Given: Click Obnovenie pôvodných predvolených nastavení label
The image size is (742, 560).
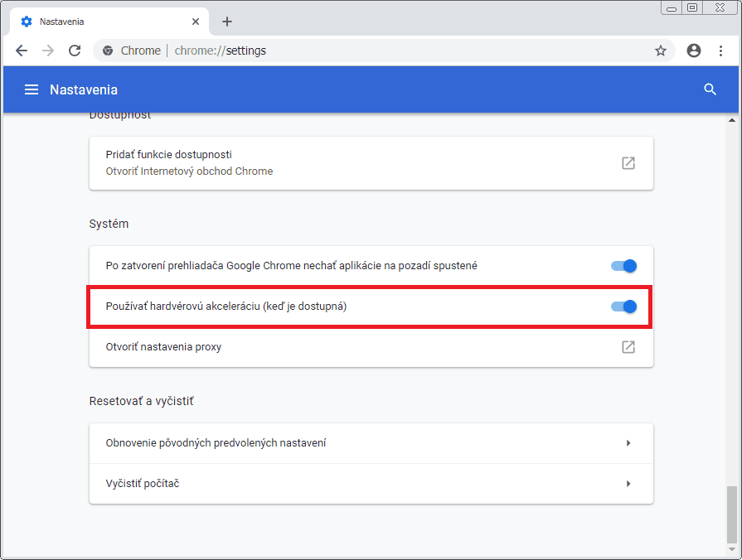Looking at the screenshot, I should [x=216, y=442].
